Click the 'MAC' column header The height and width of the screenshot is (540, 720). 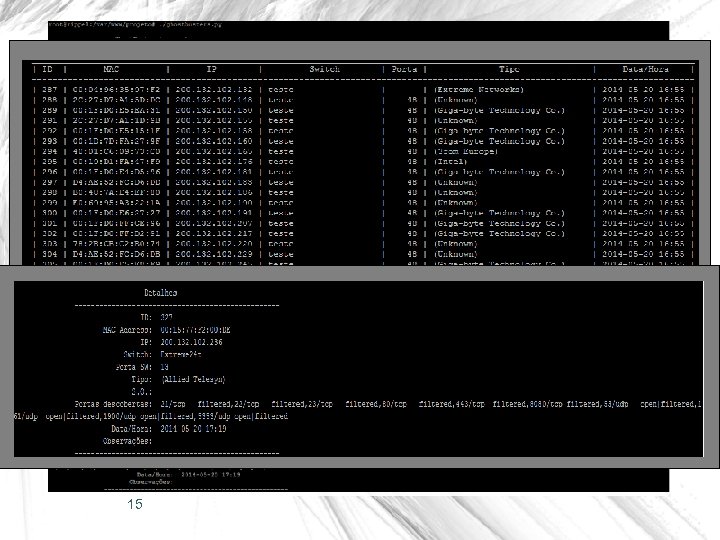(111, 69)
